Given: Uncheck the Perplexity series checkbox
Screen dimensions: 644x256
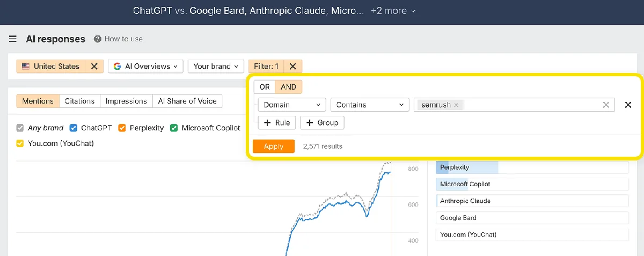Looking at the screenshot, I should click(x=122, y=128).
